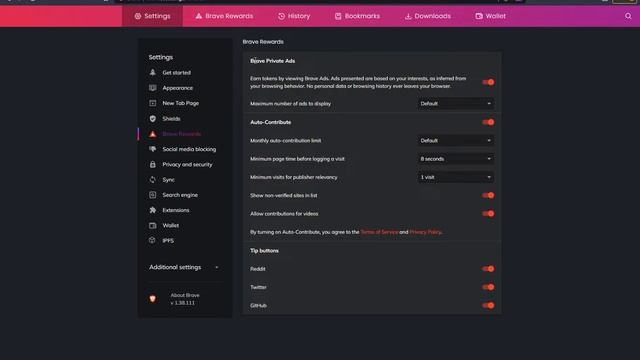The height and width of the screenshot is (360, 640).
Task: Open Monthly auto-contribution limit dropdown
Action: pos(456,140)
